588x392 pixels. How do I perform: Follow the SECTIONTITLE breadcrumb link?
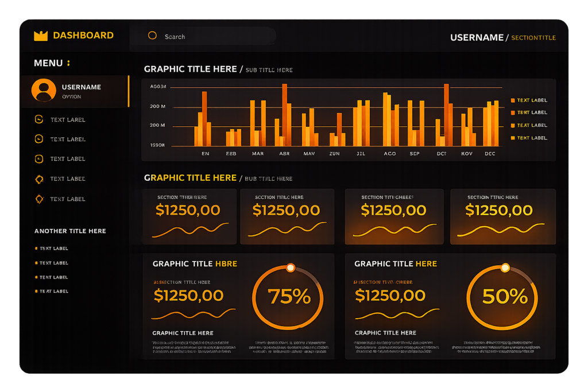(533, 38)
